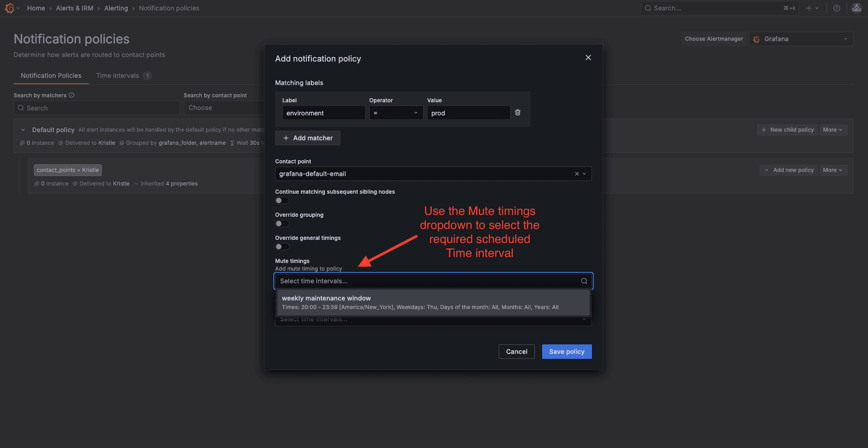The width and height of the screenshot is (868, 448).
Task: Open the Operator dropdown showing equals sign
Action: pos(396,113)
